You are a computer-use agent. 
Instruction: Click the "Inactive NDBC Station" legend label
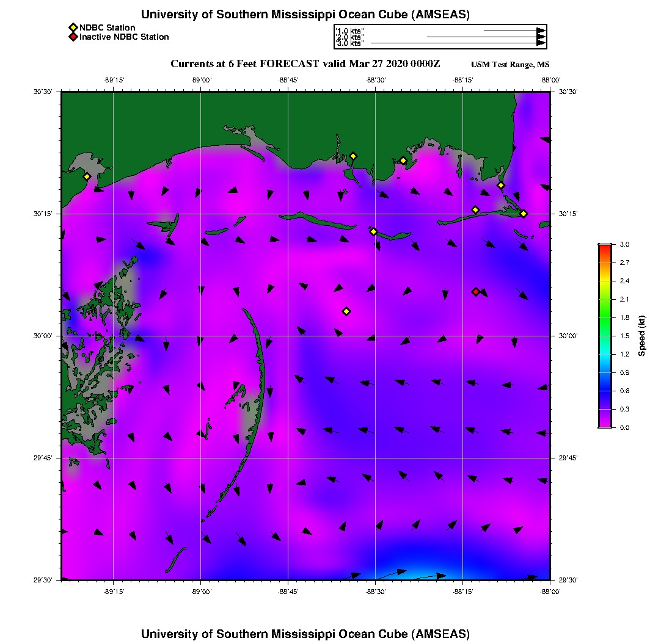click(x=124, y=37)
